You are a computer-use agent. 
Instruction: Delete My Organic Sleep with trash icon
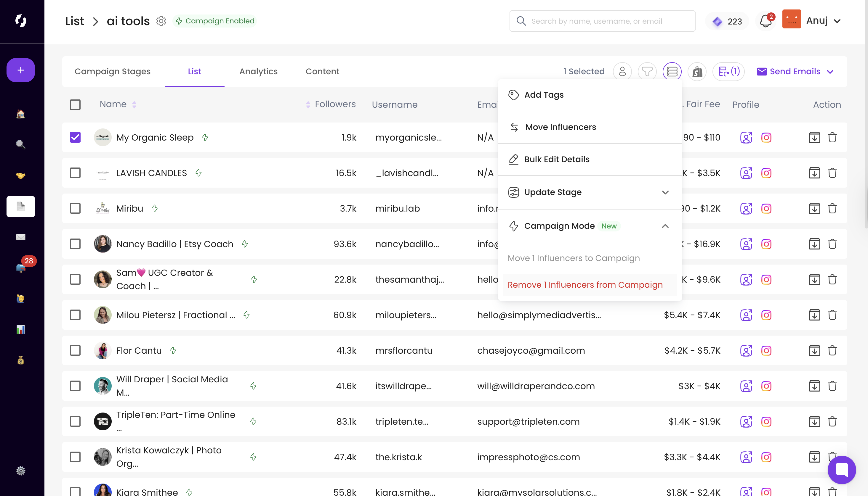coord(832,138)
